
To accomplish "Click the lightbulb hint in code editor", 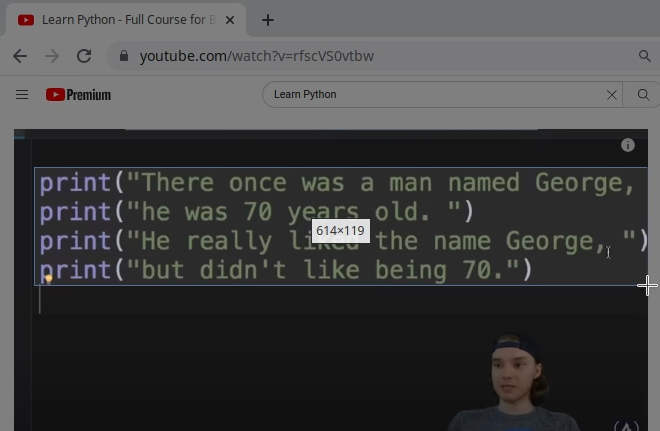I will point(48,279).
